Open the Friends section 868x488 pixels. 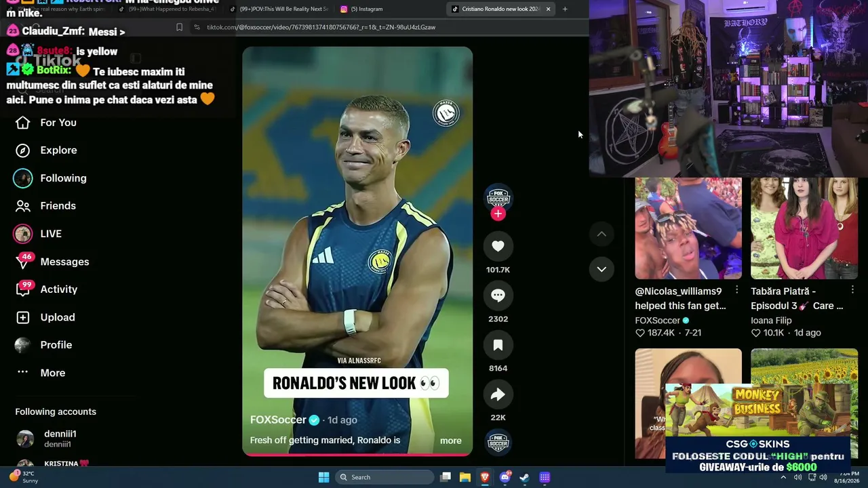[x=45, y=206]
